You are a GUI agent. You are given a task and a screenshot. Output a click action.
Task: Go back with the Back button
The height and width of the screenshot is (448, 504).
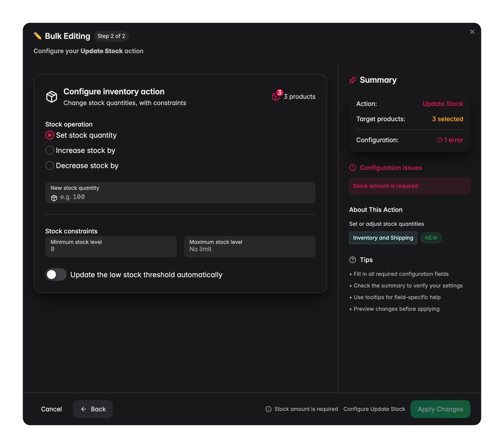tap(93, 409)
